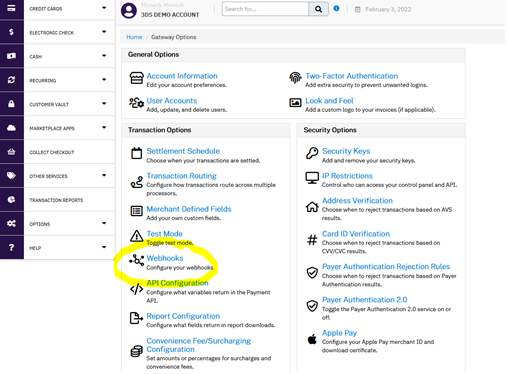Click the API Configuration code brackets icon
This screenshot has height=374, width=509.
137,289
